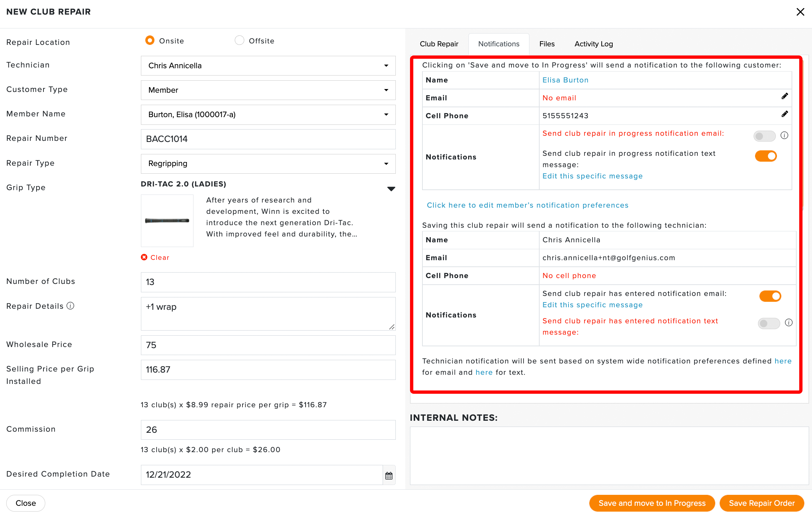812x516 pixels.
Task: Close the New Club Repair dialog with X
Action: coord(800,12)
